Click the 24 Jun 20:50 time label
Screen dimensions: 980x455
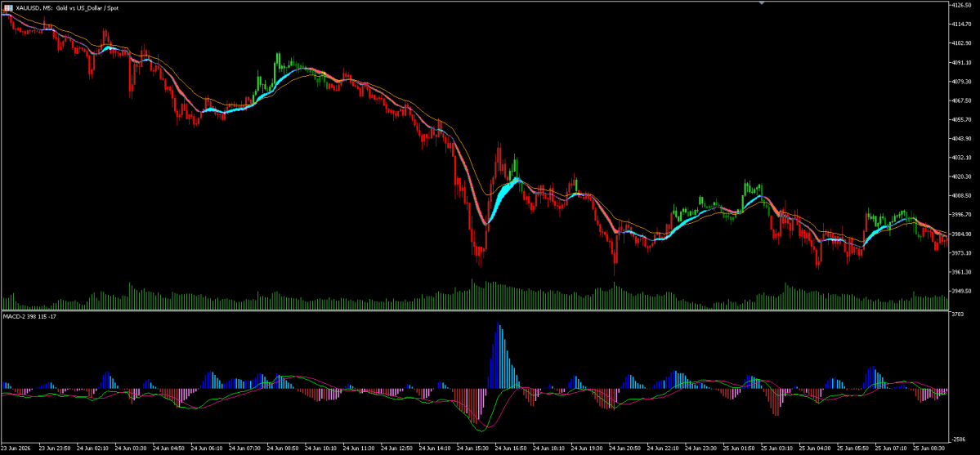(x=625, y=448)
